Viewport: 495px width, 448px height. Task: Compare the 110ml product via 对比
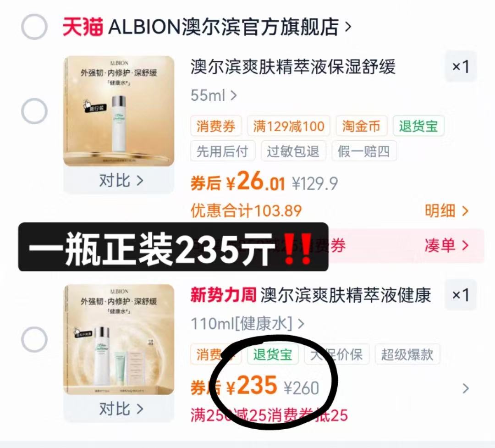119,409
